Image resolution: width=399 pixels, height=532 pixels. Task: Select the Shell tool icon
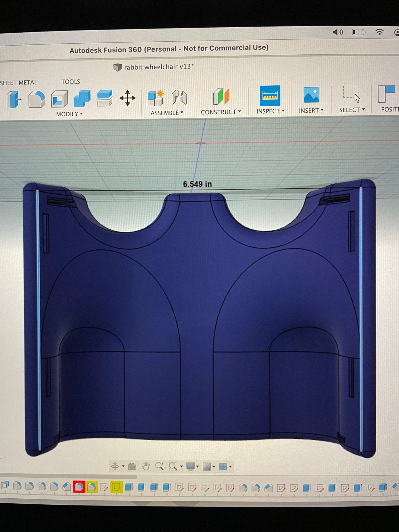click(x=59, y=99)
